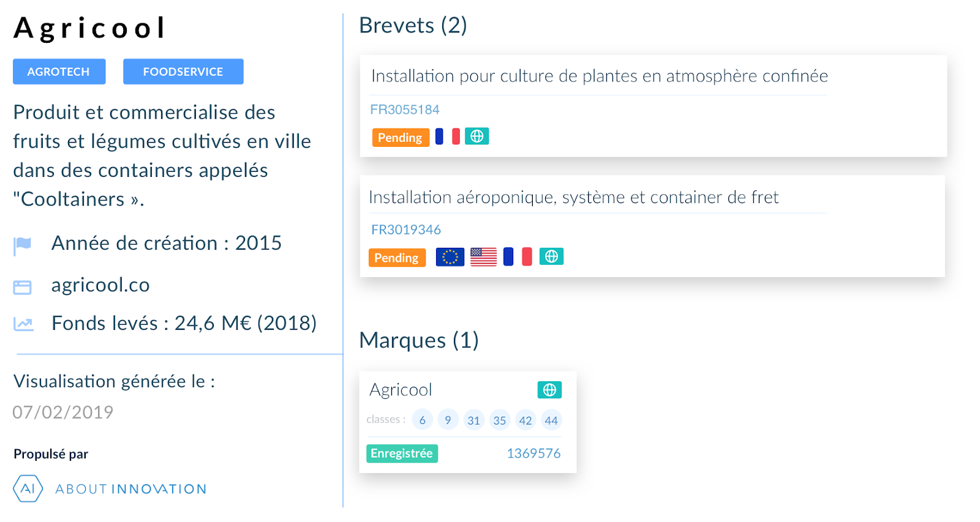
Task: Click the European Union flag icon
Action: pyautogui.click(x=450, y=257)
